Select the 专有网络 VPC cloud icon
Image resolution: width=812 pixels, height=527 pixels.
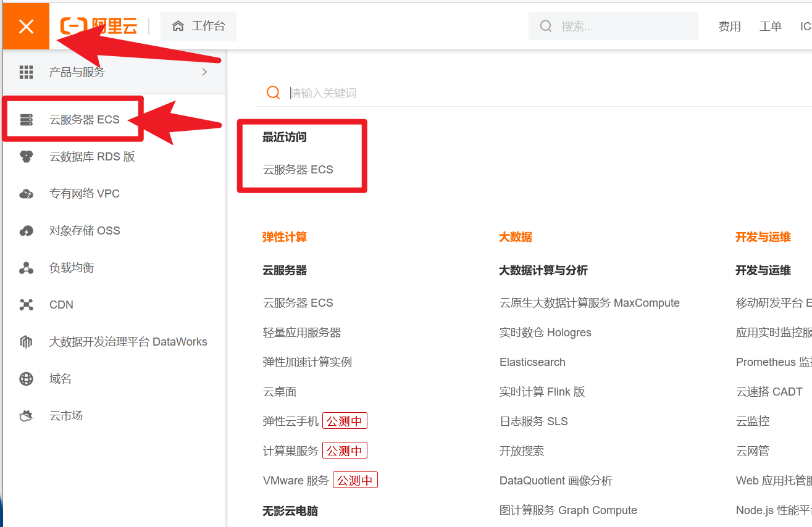(26, 194)
